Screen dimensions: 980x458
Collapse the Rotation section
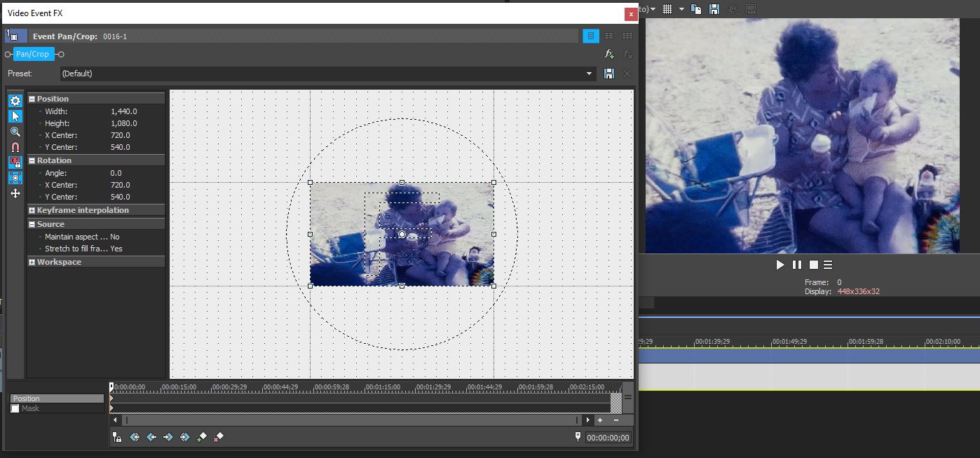pyautogui.click(x=32, y=160)
